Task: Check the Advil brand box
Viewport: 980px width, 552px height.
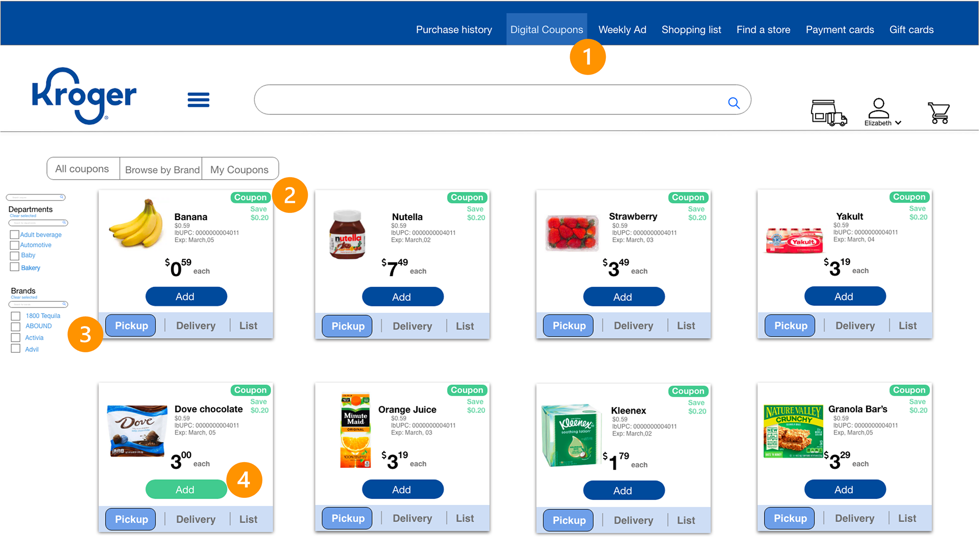Action: click(16, 349)
